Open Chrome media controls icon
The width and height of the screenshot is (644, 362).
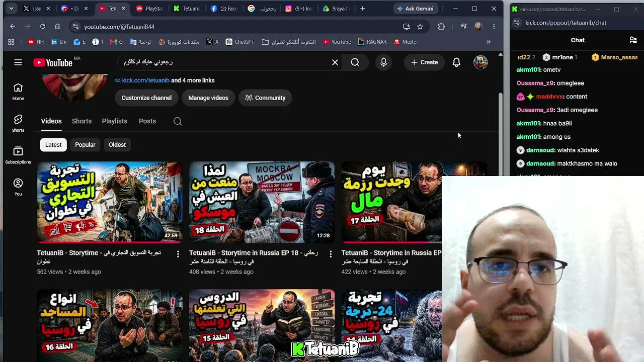tap(463, 27)
